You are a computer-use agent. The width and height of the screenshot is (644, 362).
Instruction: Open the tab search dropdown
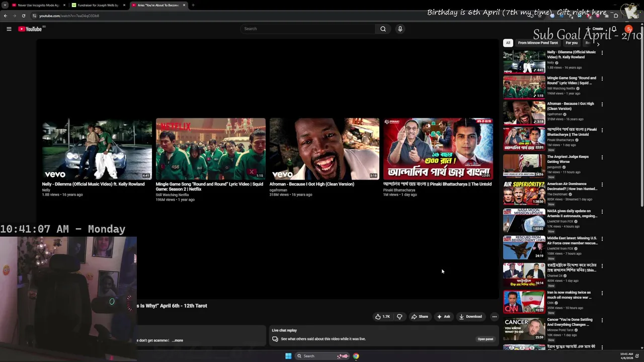5,5
